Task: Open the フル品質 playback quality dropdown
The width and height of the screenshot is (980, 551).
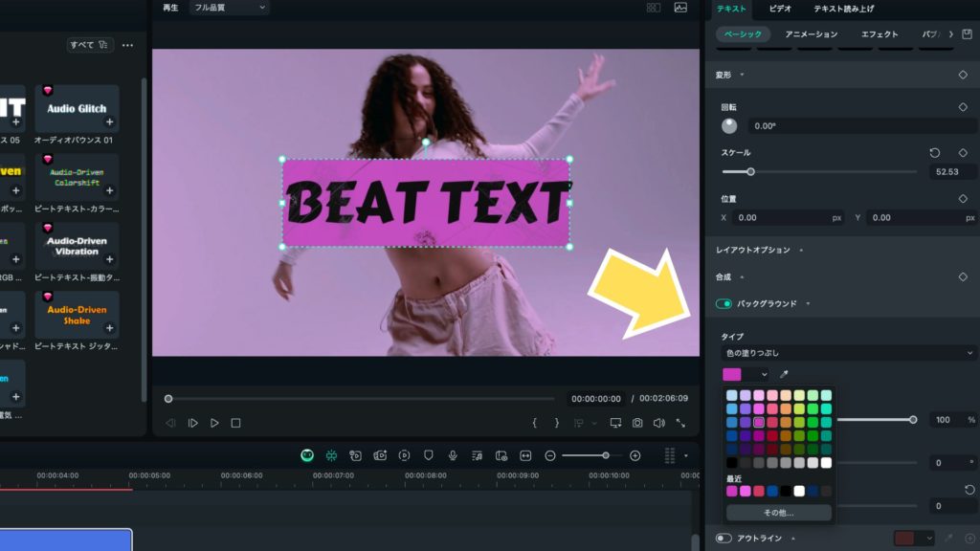Action: click(228, 8)
